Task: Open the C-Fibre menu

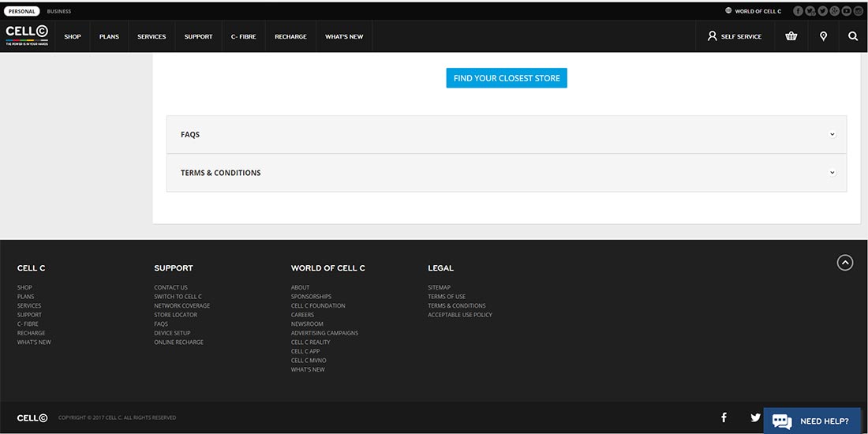Action: [x=244, y=36]
